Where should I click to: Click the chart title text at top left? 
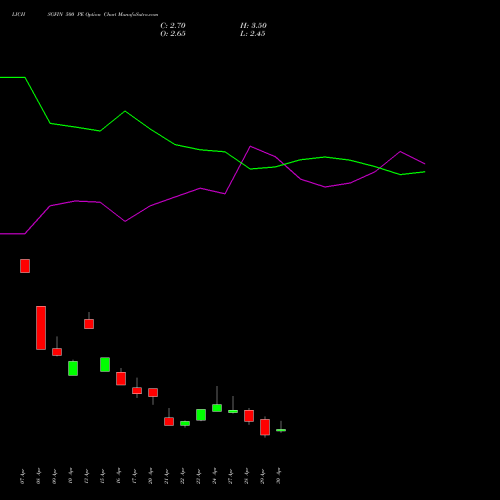point(85,15)
